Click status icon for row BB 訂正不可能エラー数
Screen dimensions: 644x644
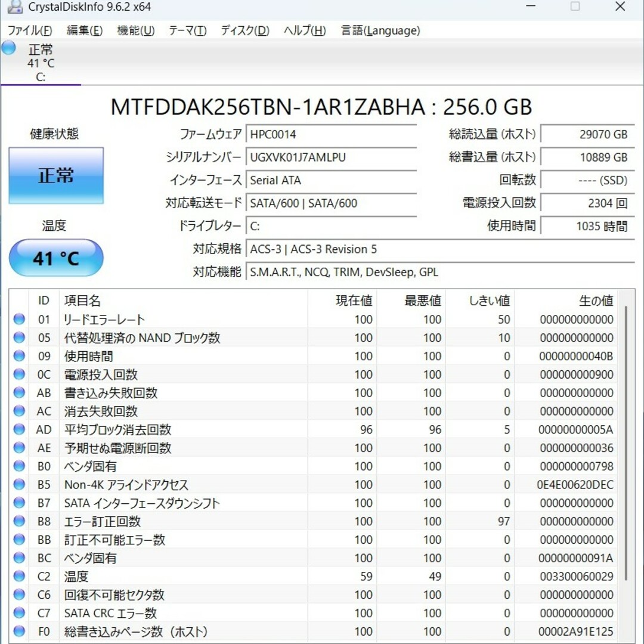point(19,539)
